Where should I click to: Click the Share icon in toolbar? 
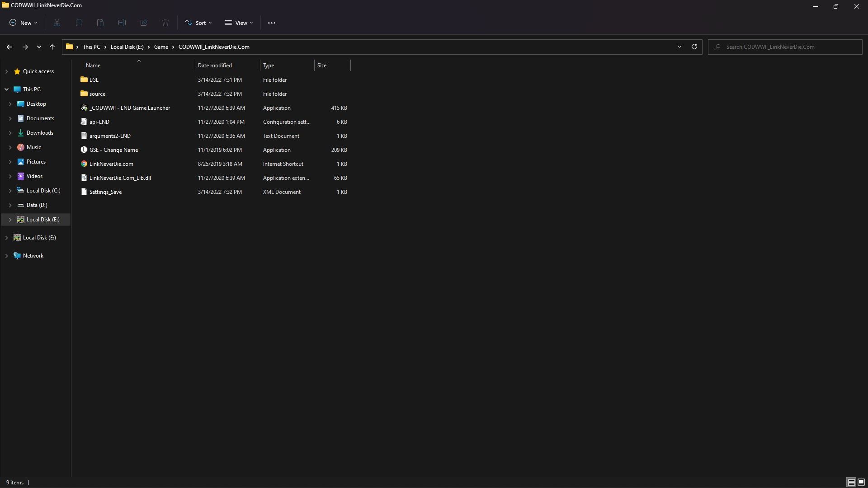[x=144, y=23]
